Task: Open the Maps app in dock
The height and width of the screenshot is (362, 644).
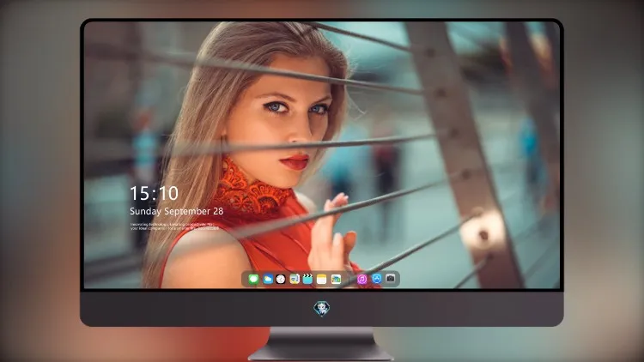Action: (295, 279)
